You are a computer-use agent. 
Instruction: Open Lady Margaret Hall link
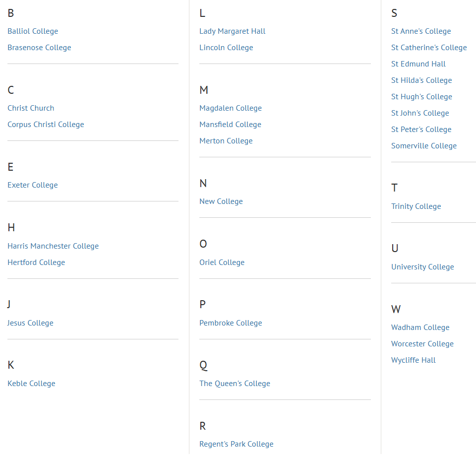pyautogui.click(x=233, y=31)
